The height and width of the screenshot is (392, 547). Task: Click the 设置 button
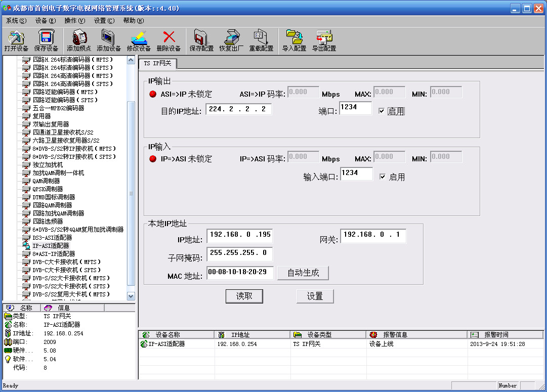coord(315,296)
